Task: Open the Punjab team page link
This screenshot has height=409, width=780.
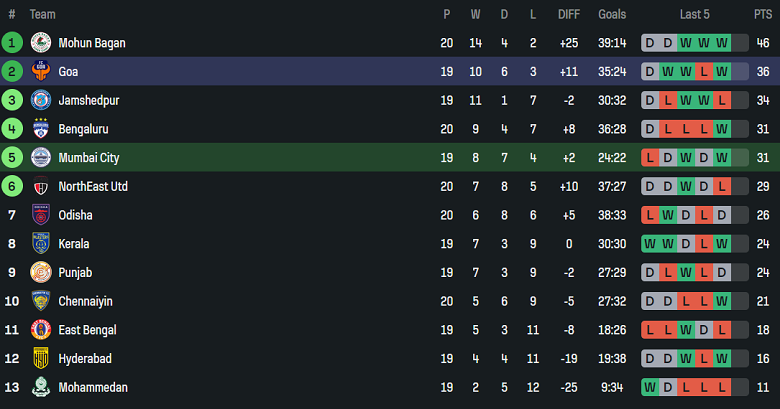Action: [x=76, y=272]
